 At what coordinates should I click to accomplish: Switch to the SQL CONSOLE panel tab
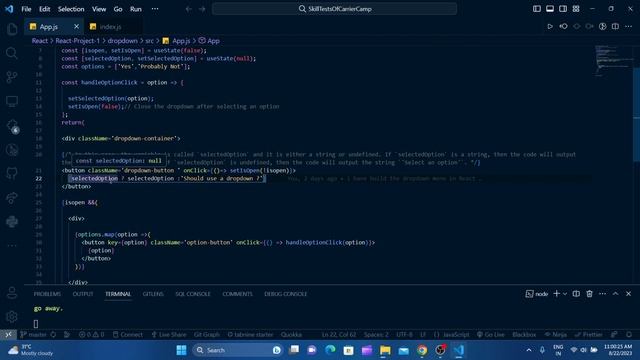pyautogui.click(x=193, y=294)
